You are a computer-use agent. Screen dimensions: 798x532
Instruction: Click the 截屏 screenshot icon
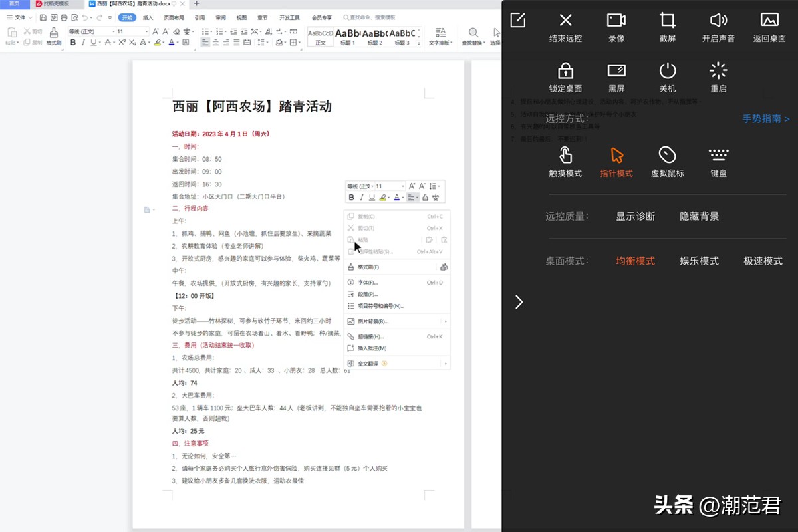pos(667,27)
